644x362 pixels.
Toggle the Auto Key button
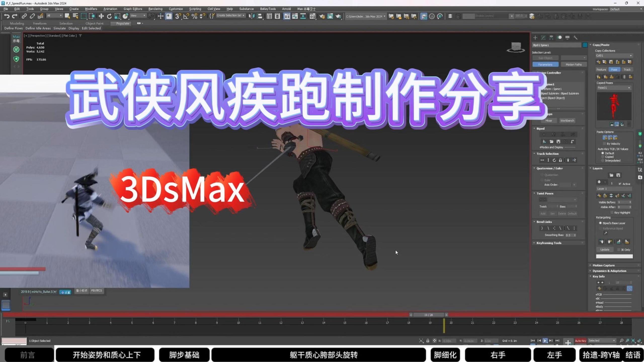pyautogui.click(x=581, y=341)
